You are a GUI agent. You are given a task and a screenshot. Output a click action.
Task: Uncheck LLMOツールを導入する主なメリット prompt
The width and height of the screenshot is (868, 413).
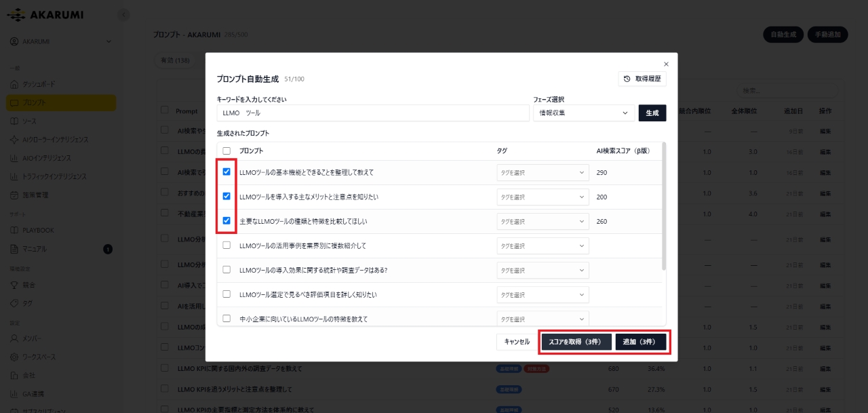[226, 197]
